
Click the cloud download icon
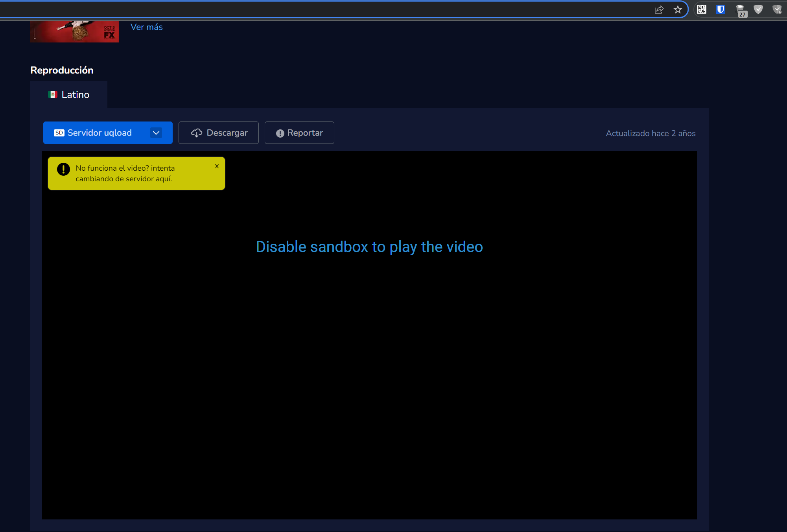coord(196,133)
